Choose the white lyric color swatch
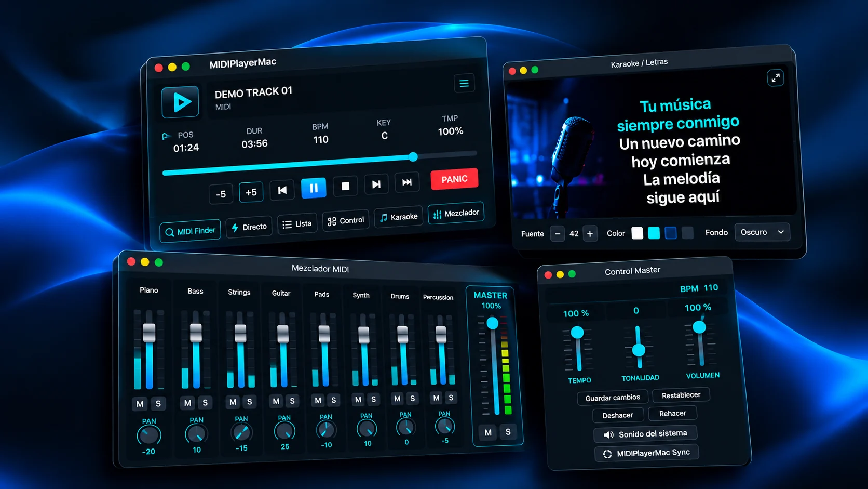This screenshot has width=868, height=489. pos(638,233)
